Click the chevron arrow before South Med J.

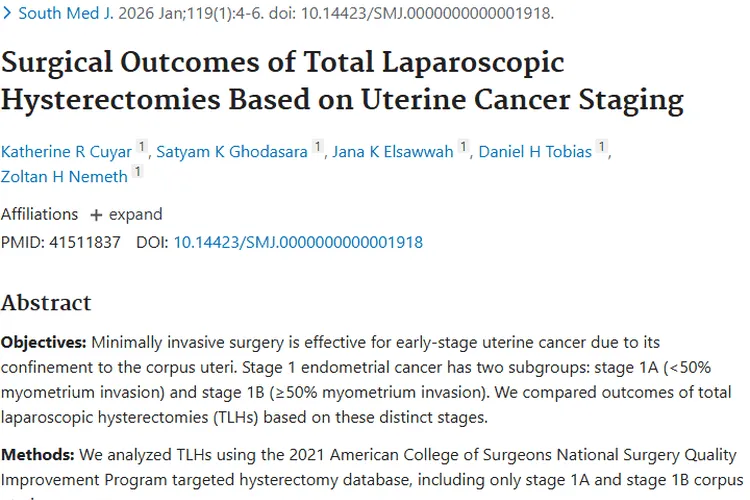(7, 15)
